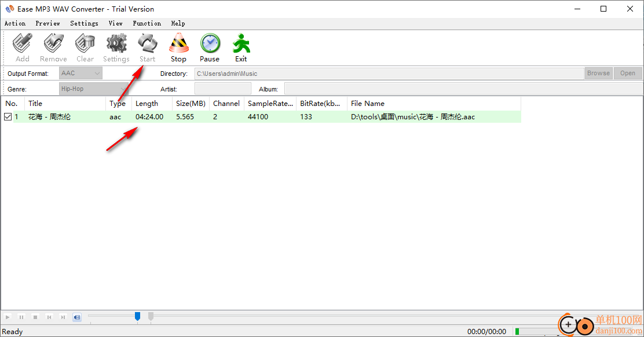The image size is (644, 337).
Task: Click the blue playback position slider handle
Action: (138, 317)
